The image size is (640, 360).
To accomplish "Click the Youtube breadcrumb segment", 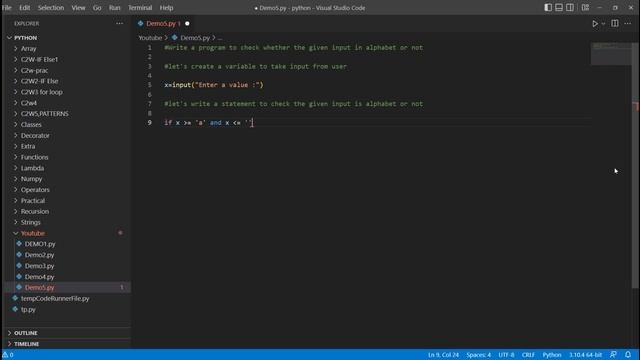I will pyautogui.click(x=150, y=38).
